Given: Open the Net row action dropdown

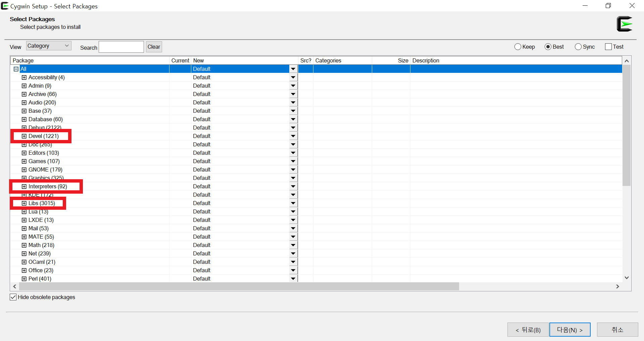Looking at the screenshot, I should pos(293,254).
